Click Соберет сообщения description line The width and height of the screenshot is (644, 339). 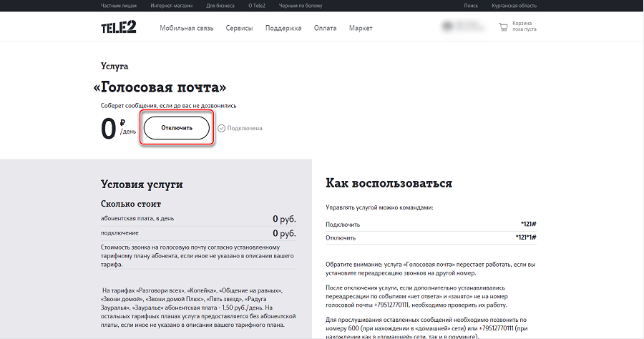[x=168, y=105]
